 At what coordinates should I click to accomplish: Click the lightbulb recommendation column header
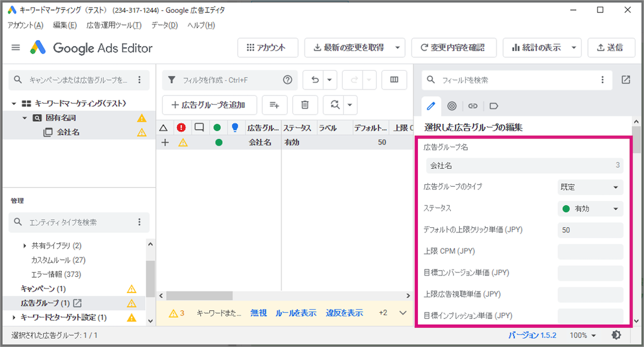click(235, 127)
